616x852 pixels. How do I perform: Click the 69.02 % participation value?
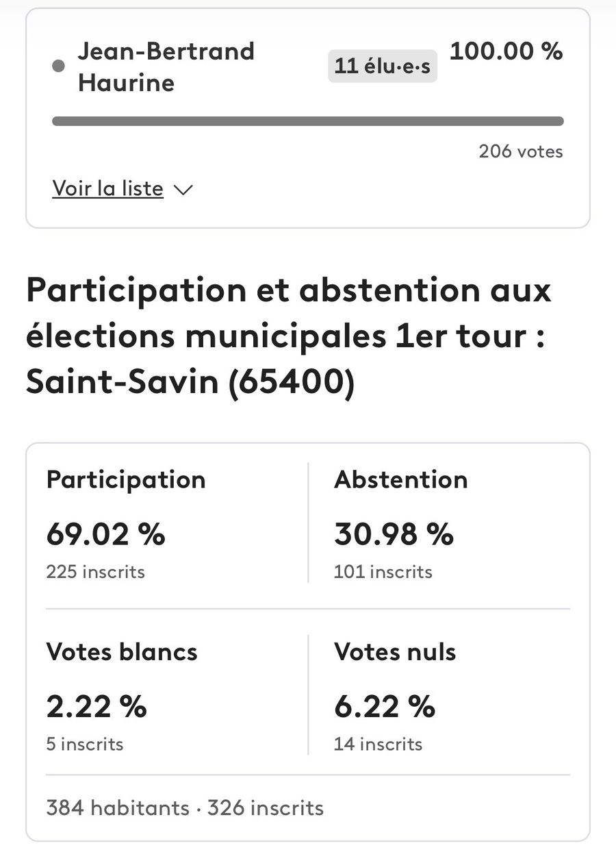(105, 534)
